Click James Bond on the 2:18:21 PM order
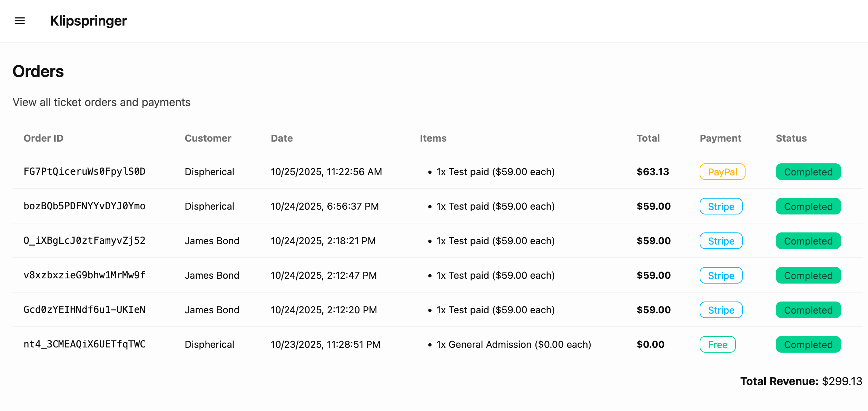Screen dimensions: 868x411 [212, 241]
